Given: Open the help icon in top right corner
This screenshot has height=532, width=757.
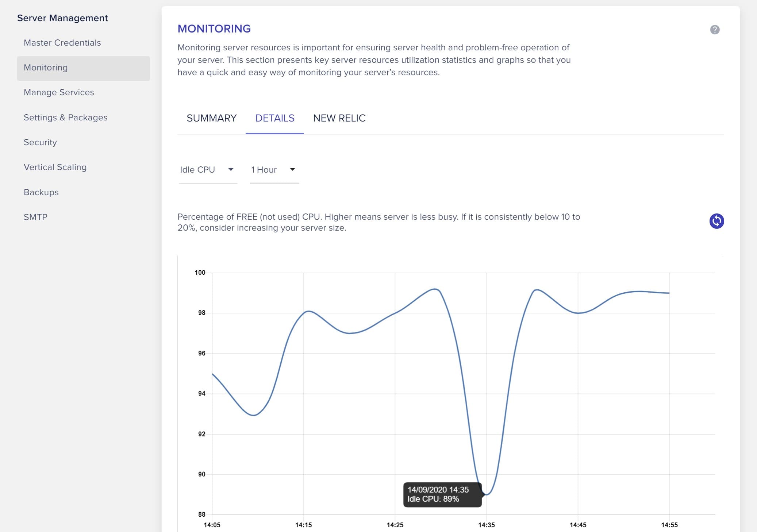Looking at the screenshot, I should [715, 29].
